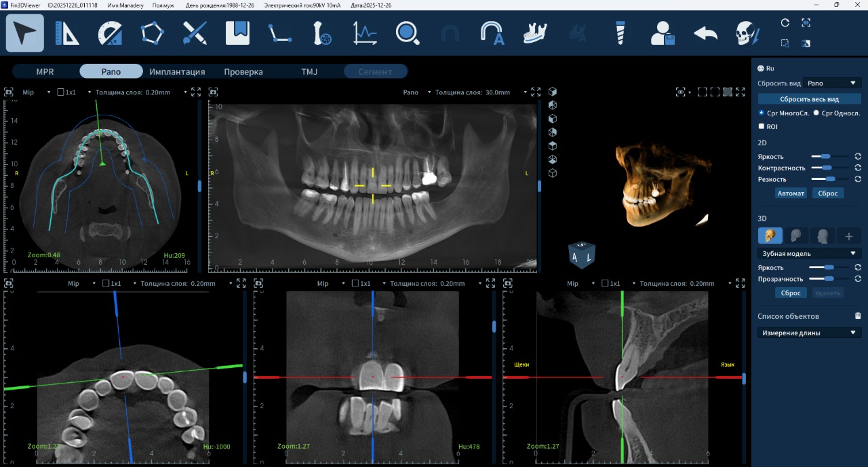Select Срг Однослойный radio option
This screenshot has width=868, height=467.
816,113
